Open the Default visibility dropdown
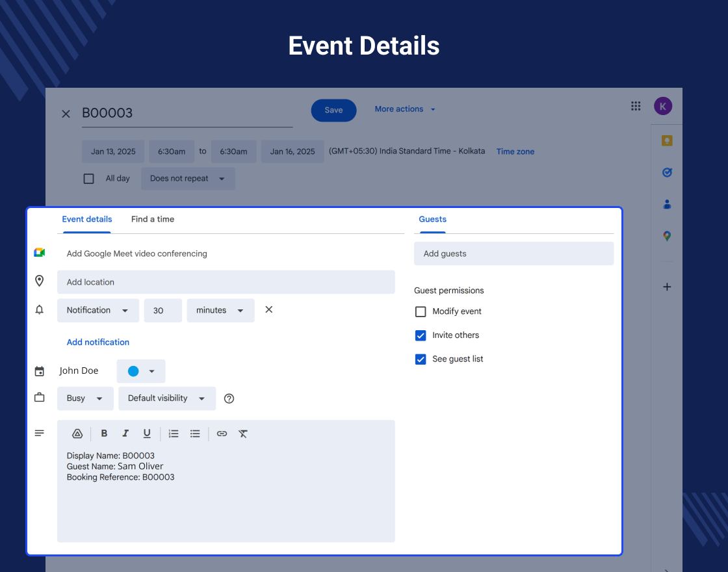This screenshot has height=572, width=728. click(167, 398)
